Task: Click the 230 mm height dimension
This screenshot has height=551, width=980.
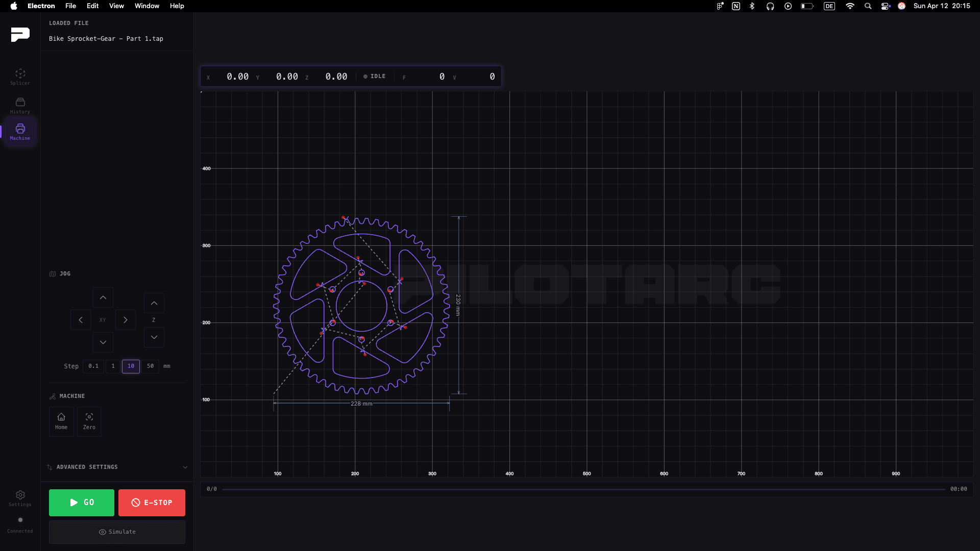Action: (458, 305)
